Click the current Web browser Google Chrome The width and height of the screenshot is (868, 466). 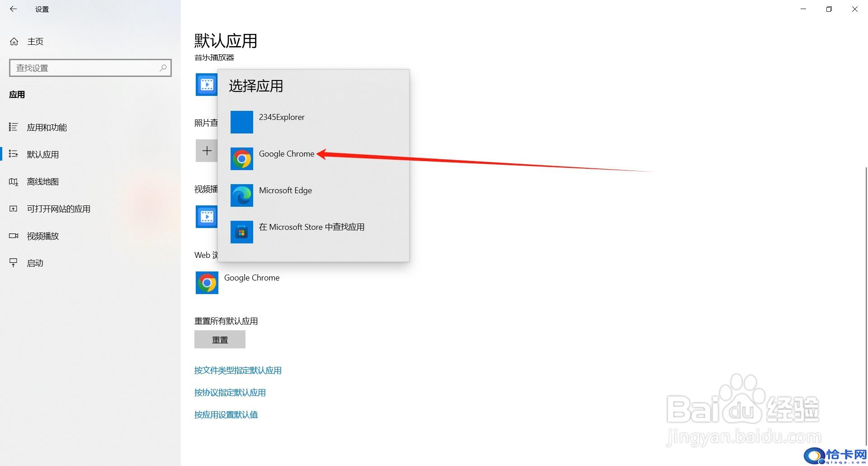click(252, 278)
